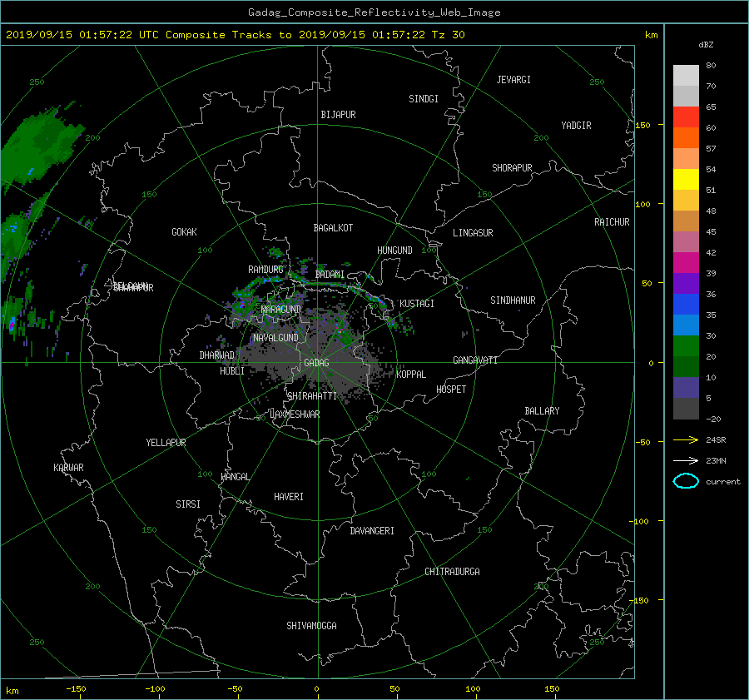
Task: Click the GADAG radar center label
Action: (316, 363)
